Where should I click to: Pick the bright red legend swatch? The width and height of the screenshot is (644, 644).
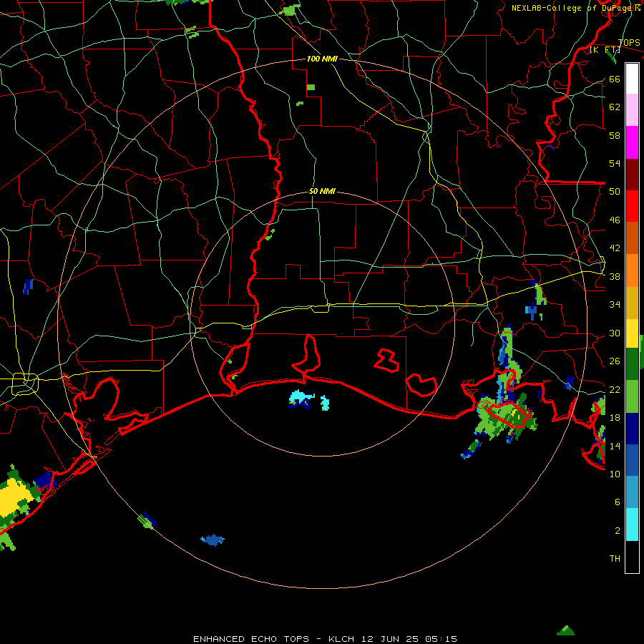(x=632, y=206)
